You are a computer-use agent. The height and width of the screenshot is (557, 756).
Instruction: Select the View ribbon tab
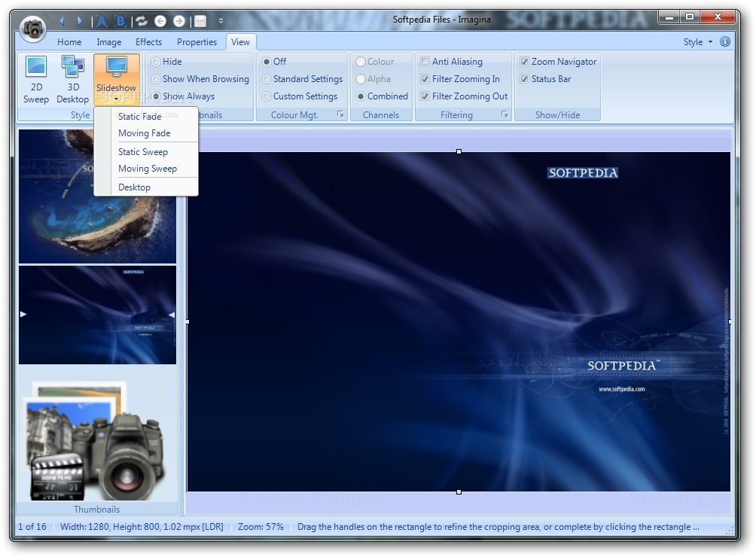pyautogui.click(x=240, y=42)
